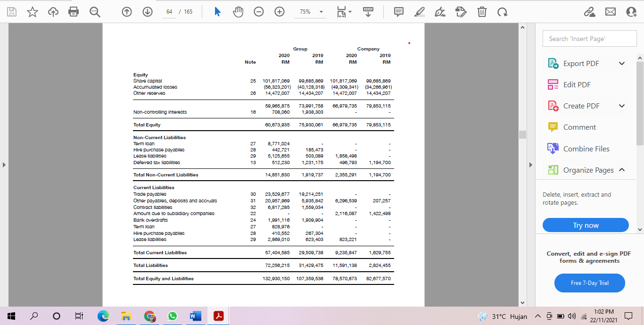
Task: Open Google Chrome from taskbar
Action: coord(149,317)
